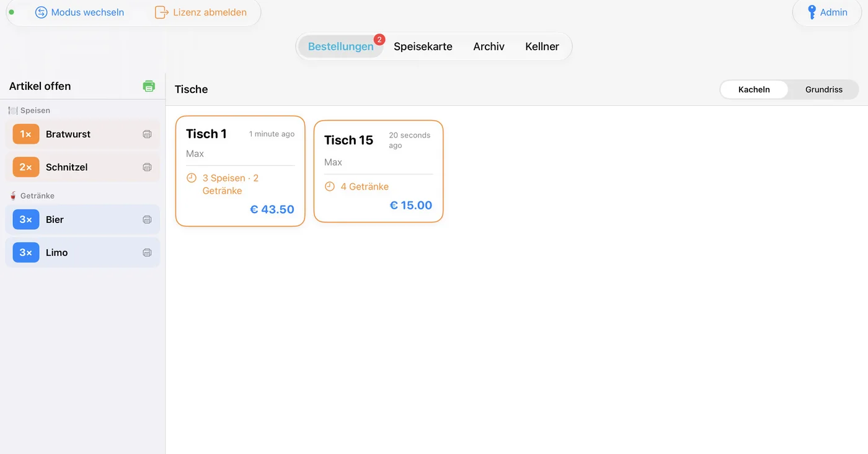Click printer icon in Bratwurst row
The height and width of the screenshot is (454, 868).
click(147, 134)
